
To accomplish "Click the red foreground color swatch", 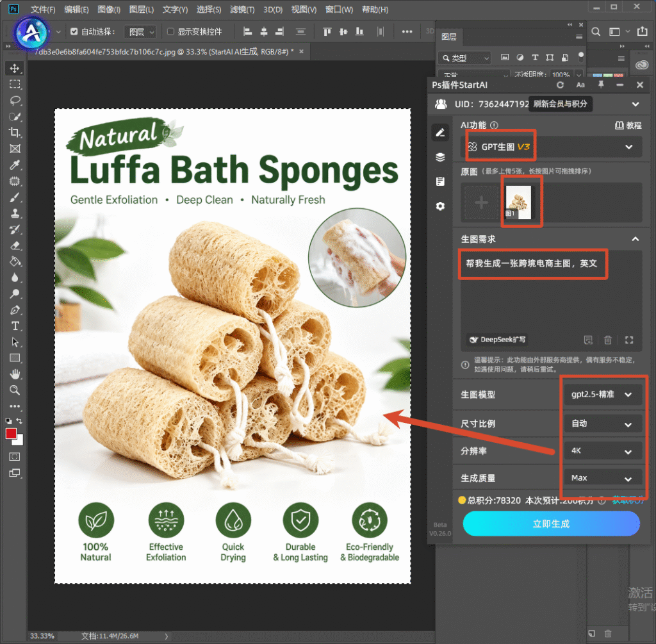I will pos(12,434).
